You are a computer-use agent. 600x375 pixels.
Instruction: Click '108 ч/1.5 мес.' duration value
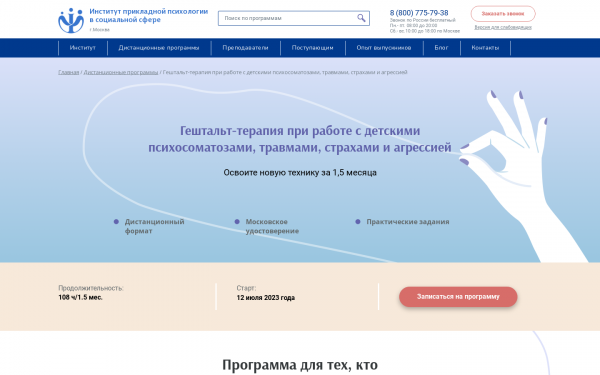tap(80, 297)
